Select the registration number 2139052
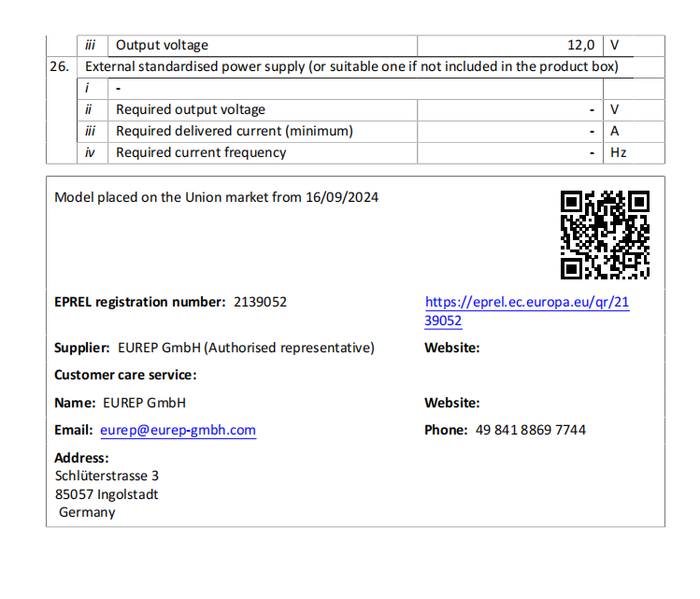700x599 pixels. click(260, 302)
